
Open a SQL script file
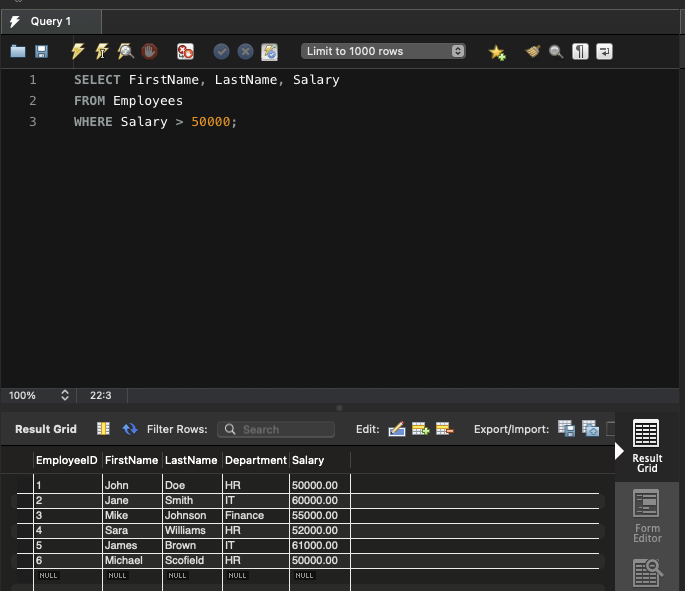(x=18, y=52)
